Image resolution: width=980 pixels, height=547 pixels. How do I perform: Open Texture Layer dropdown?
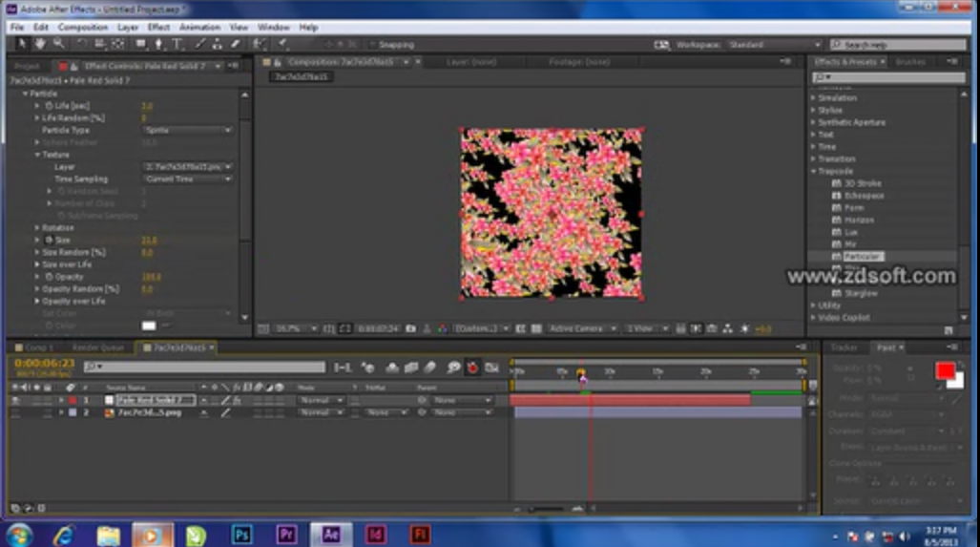point(187,167)
